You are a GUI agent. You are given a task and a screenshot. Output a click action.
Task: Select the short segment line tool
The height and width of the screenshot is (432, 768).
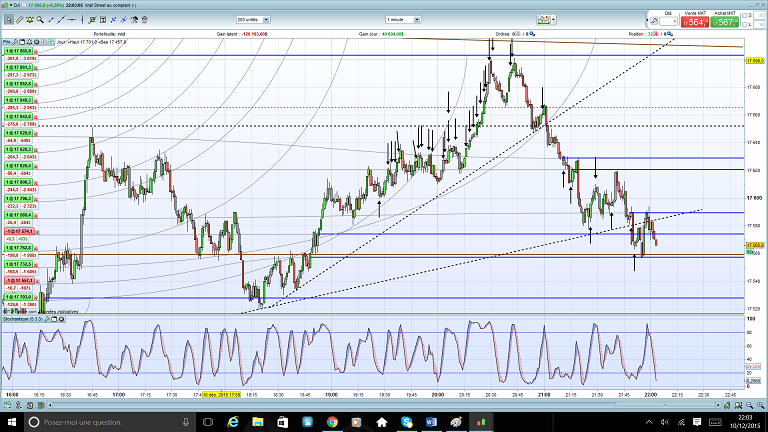coord(51,20)
